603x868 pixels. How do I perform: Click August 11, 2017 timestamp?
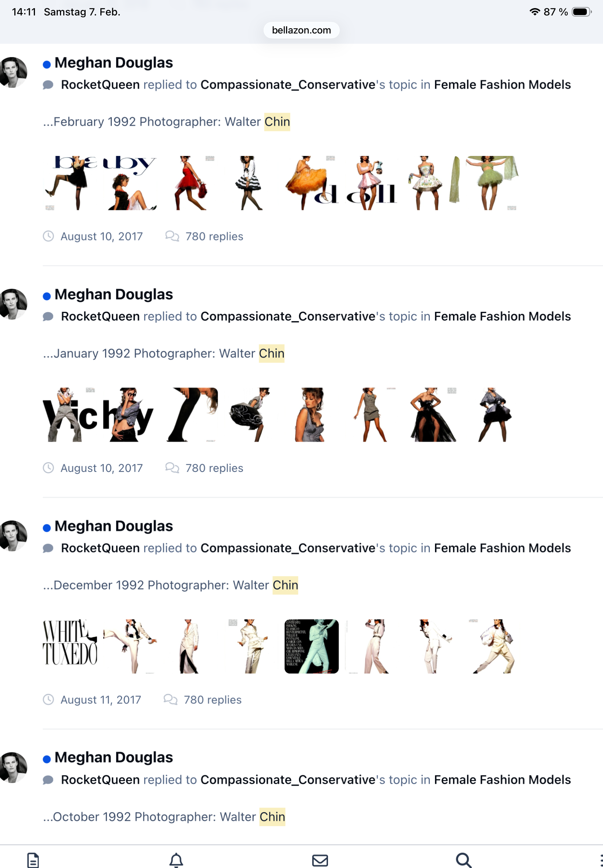(100, 700)
